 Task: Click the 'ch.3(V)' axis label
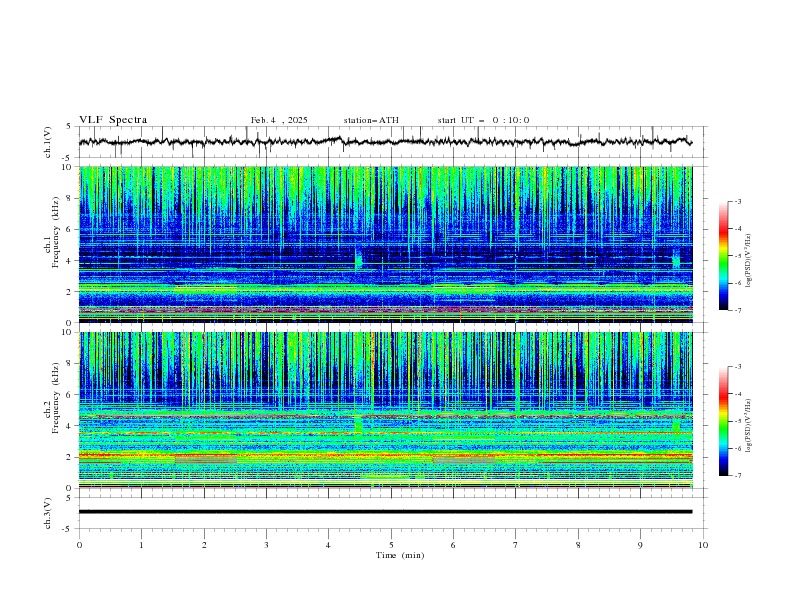pos(48,513)
